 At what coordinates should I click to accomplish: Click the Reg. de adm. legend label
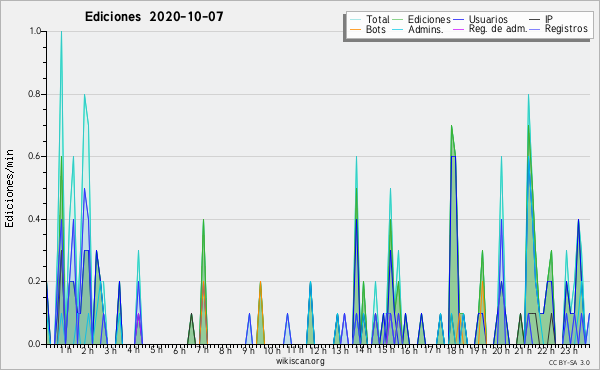point(498,29)
